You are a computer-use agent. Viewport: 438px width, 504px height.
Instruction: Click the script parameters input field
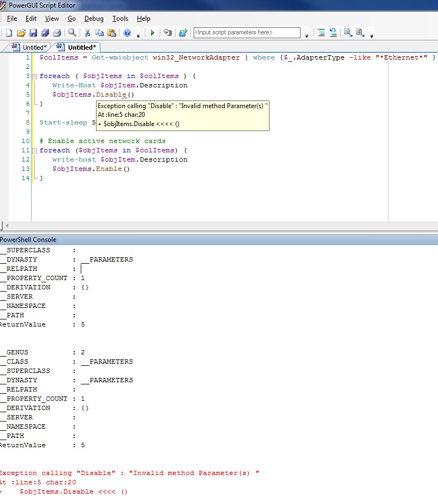coord(247,32)
